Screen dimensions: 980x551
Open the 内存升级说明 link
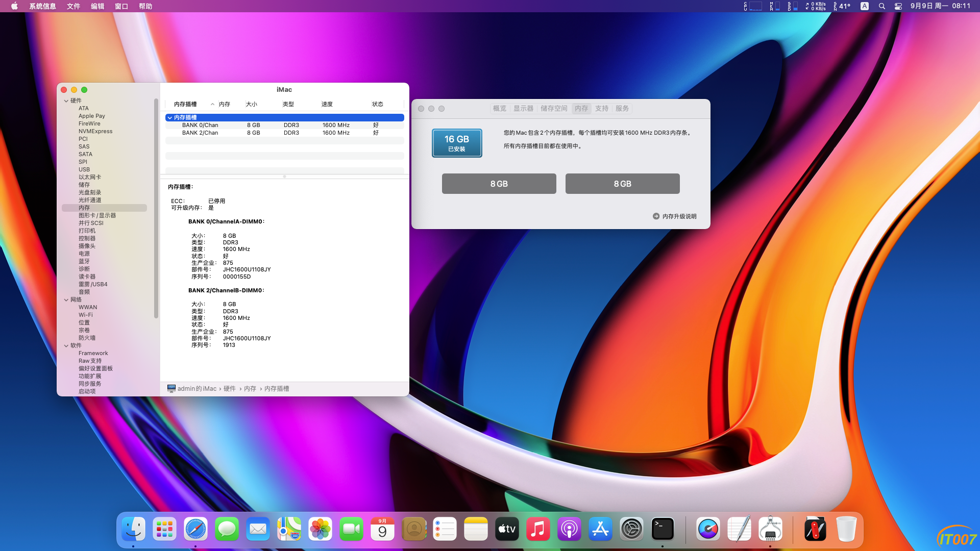[675, 216]
